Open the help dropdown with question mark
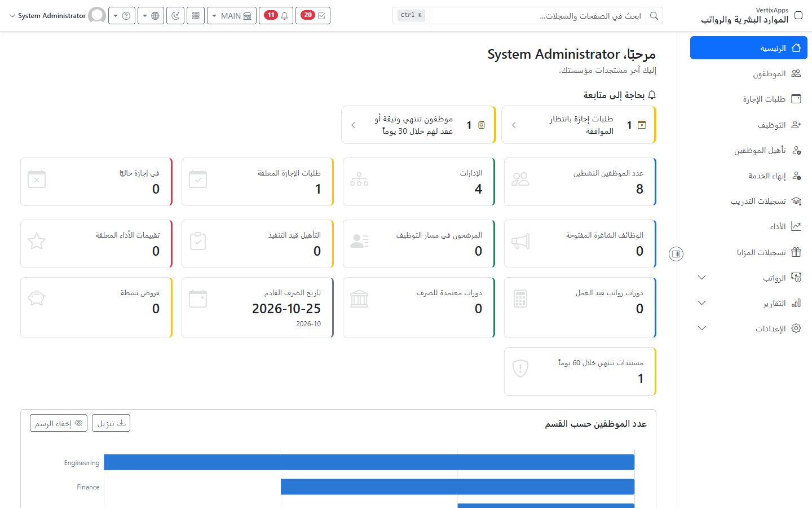This screenshot has width=812, height=508. pos(122,16)
